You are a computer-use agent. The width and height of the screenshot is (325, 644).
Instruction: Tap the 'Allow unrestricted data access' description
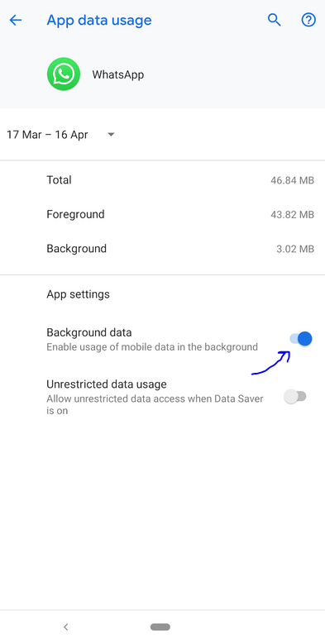coord(155,404)
